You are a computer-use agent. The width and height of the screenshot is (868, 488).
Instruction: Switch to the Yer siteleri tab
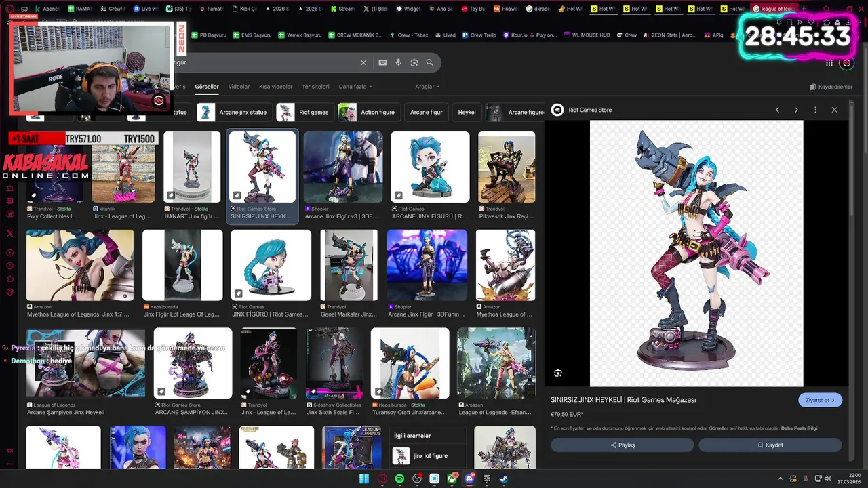[315, 87]
